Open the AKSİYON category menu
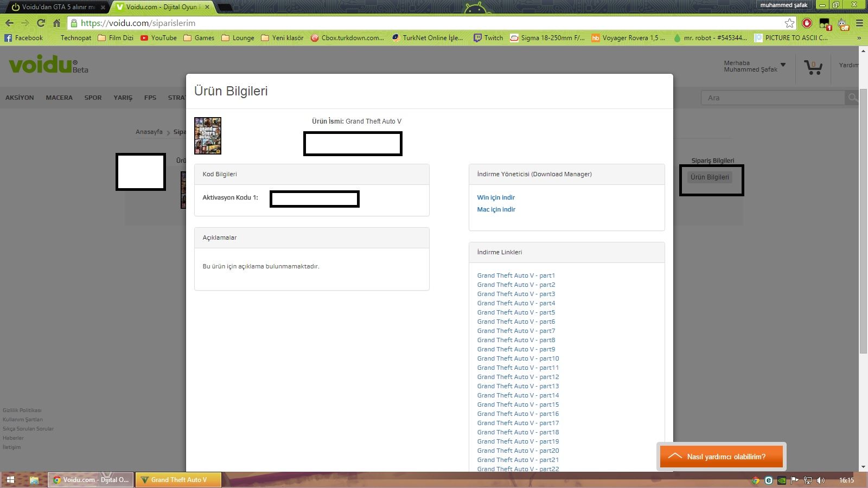The image size is (868, 488). pos(20,98)
